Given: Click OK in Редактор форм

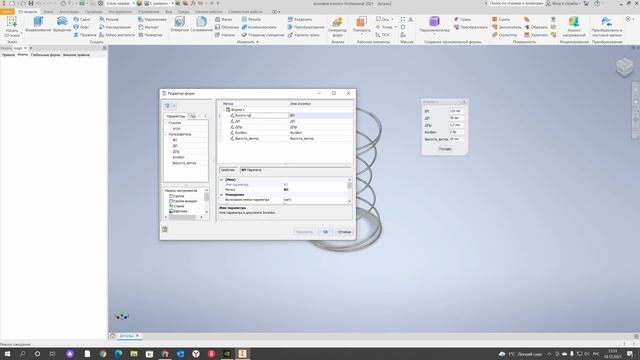Looking at the screenshot, I should (x=325, y=232).
